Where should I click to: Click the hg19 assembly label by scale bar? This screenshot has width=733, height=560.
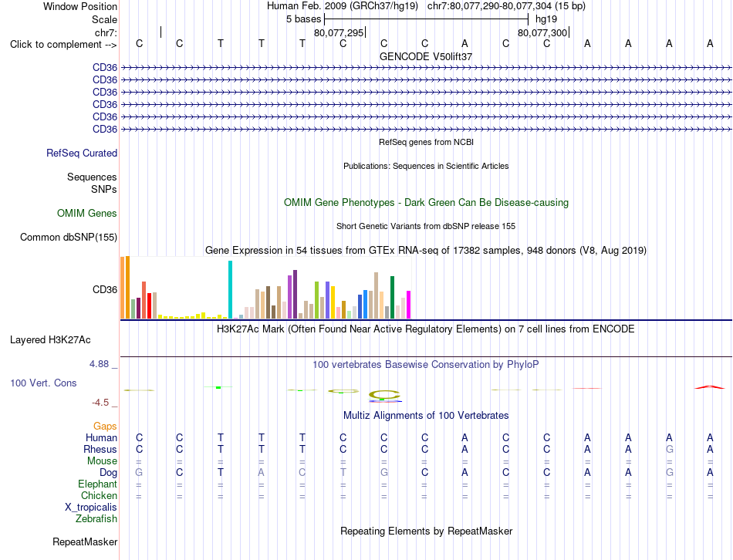(546, 19)
